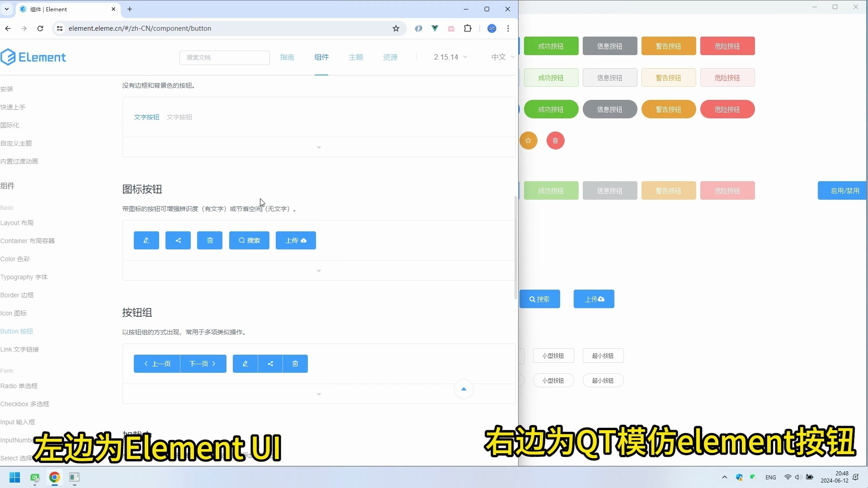Open the 2.15.14 version dropdown
This screenshot has width=868, height=488.
[x=450, y=57]
